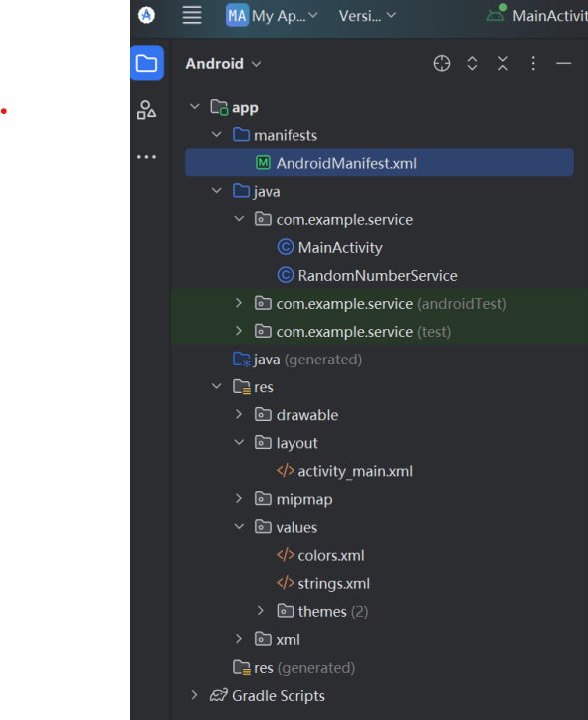Click the mipmap folder icon

pyautogui.click(x=263, y=498)
